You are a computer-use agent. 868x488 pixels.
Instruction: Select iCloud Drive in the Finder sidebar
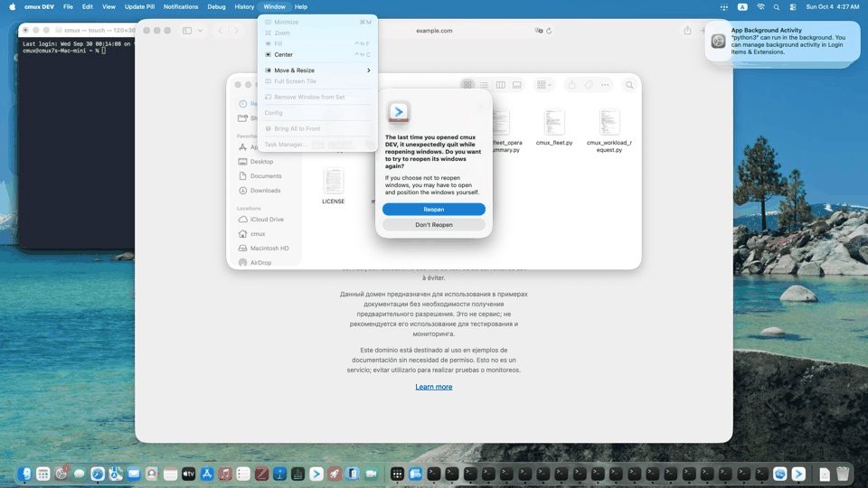(267, 219)
